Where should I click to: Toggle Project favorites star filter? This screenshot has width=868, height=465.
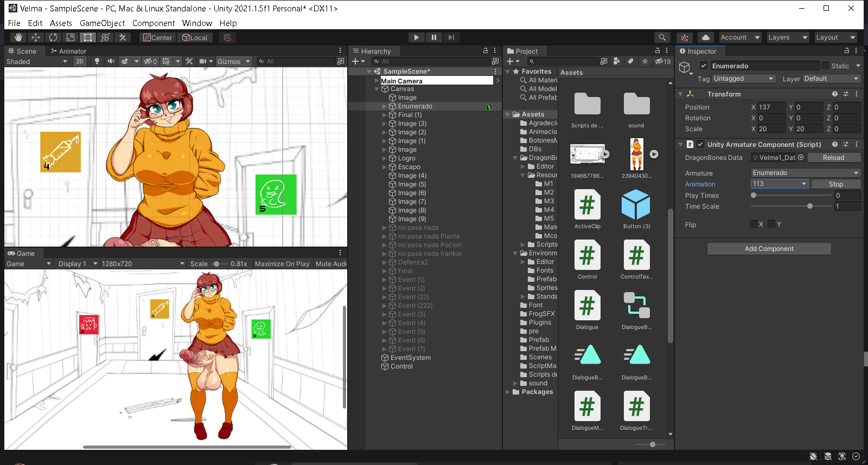point(645,61)
